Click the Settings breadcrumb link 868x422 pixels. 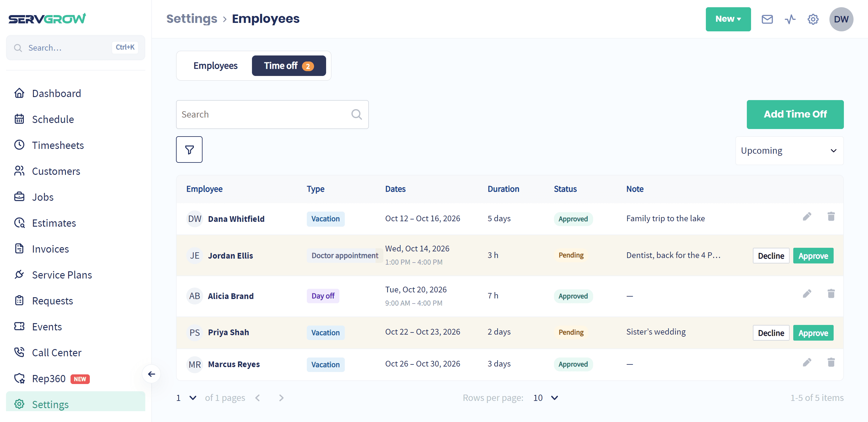pyautogui.click(x=192, y=19)
